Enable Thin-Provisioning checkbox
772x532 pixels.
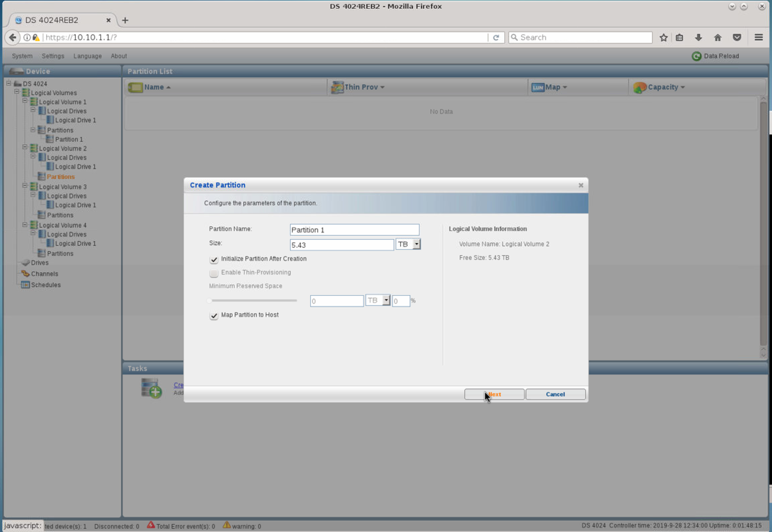[214, 273]
